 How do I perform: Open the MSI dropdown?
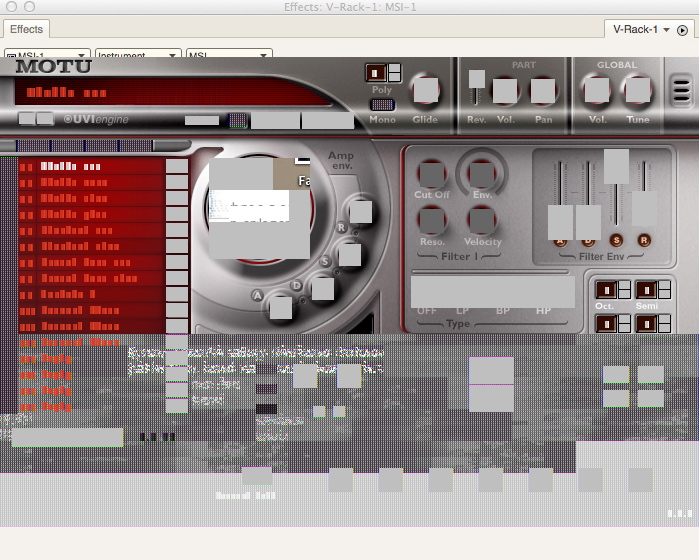(229, 54)
